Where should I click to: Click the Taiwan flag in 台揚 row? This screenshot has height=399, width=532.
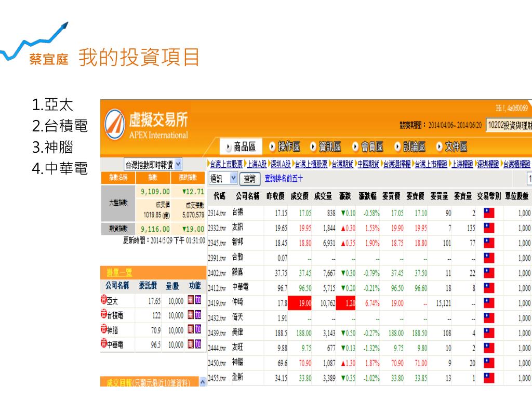pyautogui.click(x=489, y=213)
